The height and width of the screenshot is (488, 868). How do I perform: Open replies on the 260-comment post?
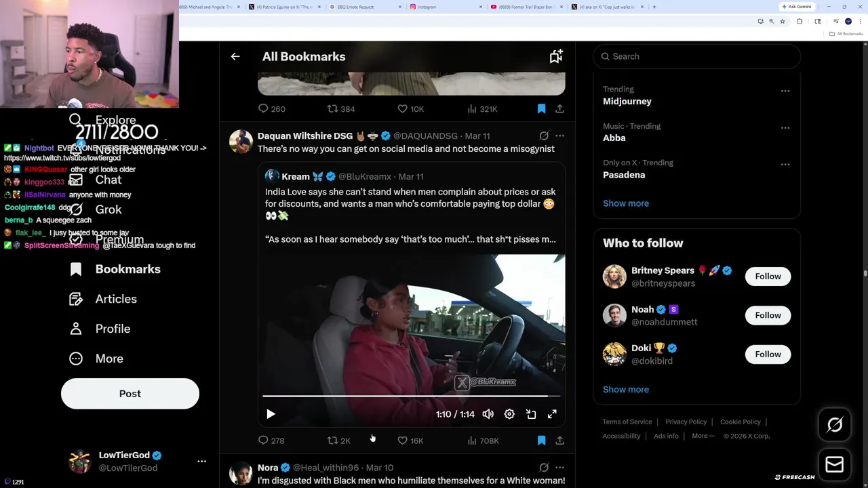click(x=271, y=108)
